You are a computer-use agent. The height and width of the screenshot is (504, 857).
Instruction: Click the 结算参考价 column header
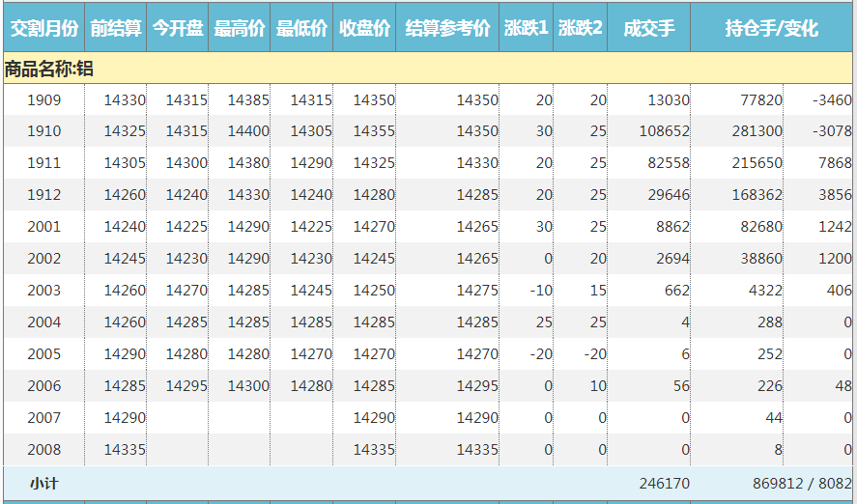tap(447, 28)
